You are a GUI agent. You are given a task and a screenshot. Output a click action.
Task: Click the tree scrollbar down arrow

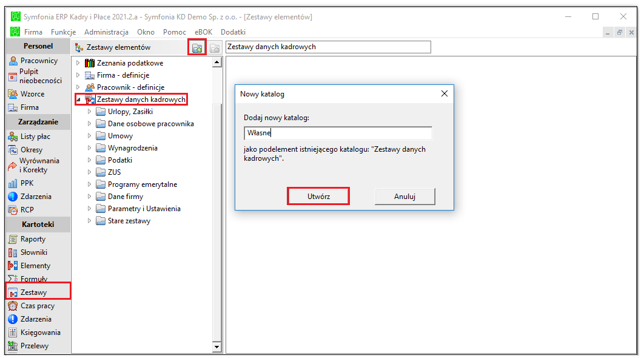(217, 347)
